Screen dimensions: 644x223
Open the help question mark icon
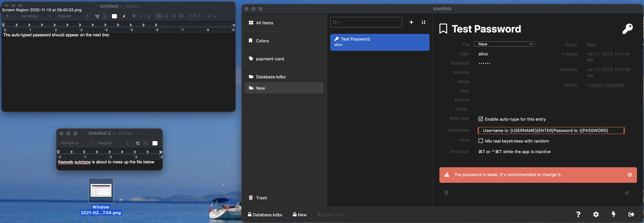(x=578, y=214)
